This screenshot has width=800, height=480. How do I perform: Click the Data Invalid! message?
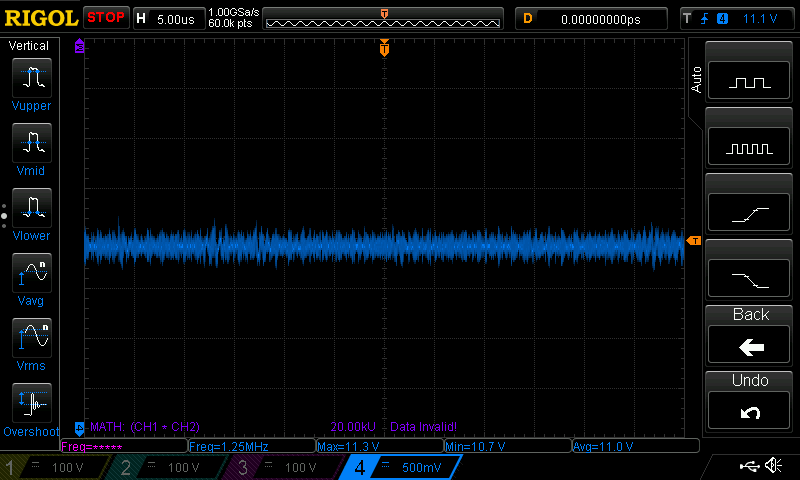pyautogui.click(x=423, y=426)
